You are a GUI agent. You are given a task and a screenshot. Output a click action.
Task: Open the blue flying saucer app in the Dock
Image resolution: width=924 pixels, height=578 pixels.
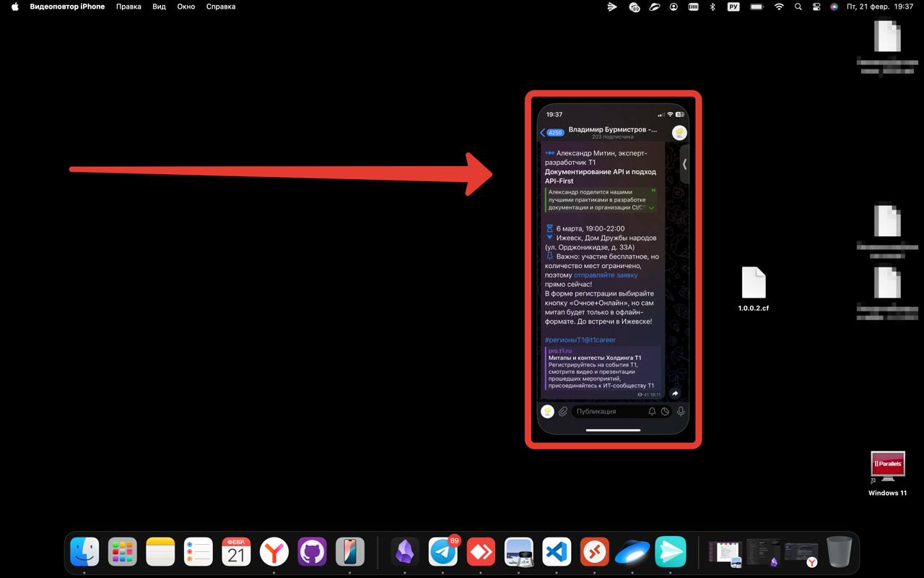coord(632,553)
